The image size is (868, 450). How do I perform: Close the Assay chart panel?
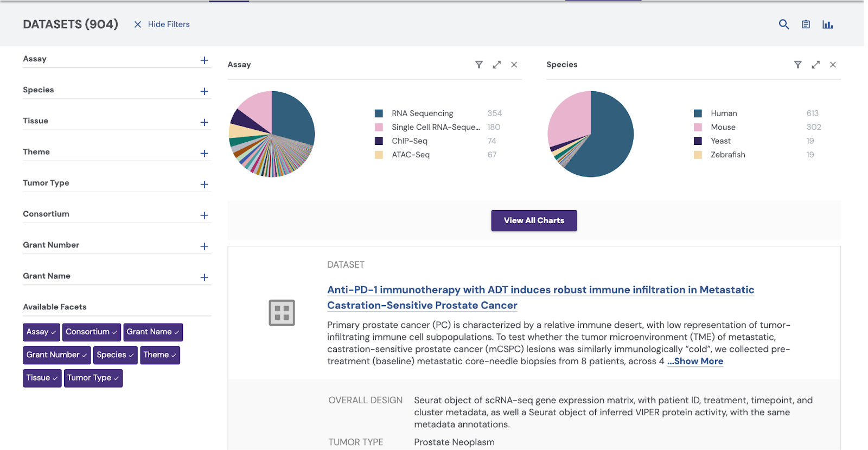514,65
